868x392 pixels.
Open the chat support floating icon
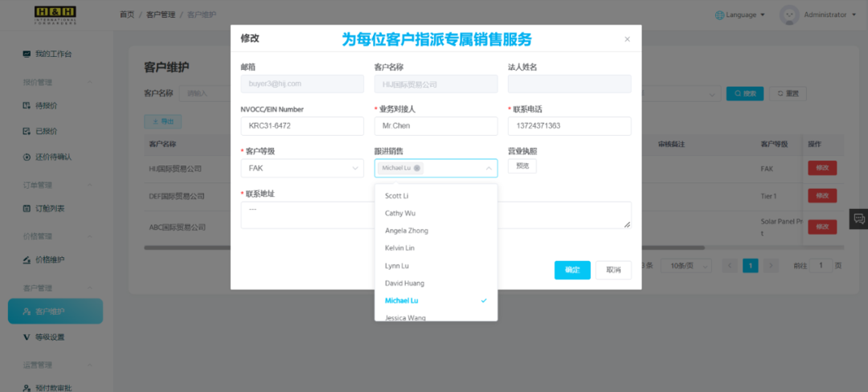858,218
